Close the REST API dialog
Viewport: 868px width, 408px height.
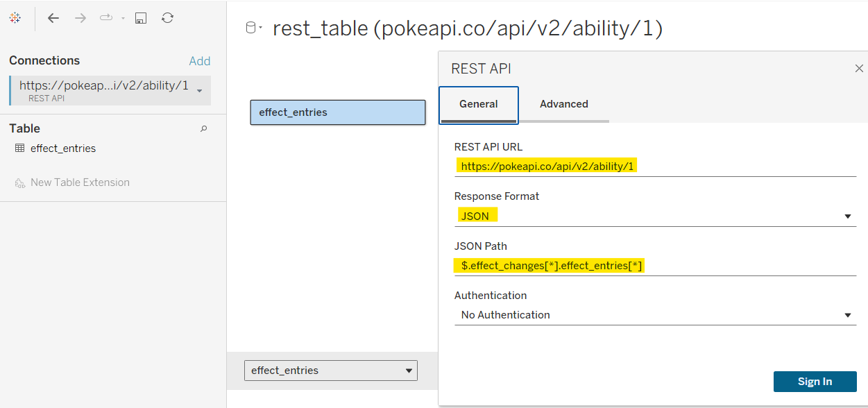pos(859,68)
